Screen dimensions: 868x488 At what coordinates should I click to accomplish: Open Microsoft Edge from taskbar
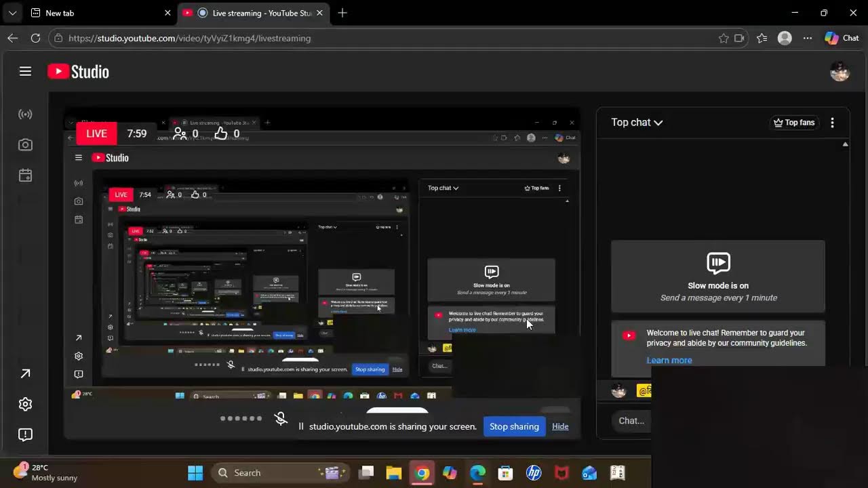[477, 472]
